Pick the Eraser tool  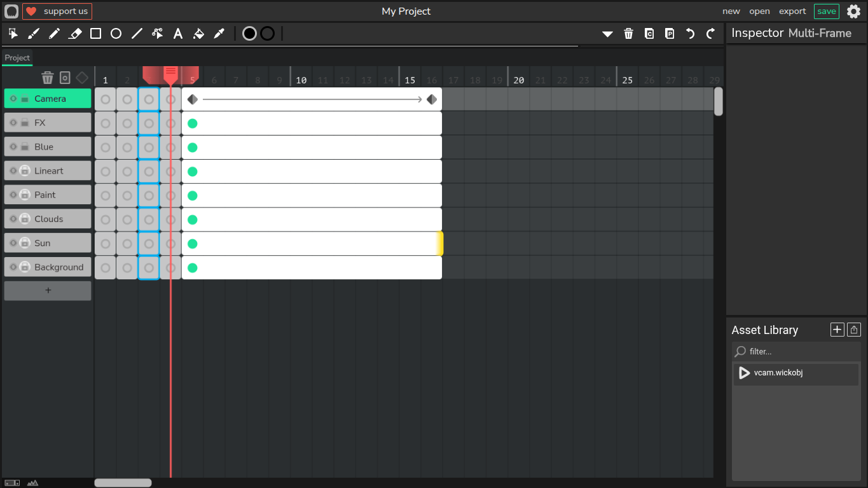[75, 34]
